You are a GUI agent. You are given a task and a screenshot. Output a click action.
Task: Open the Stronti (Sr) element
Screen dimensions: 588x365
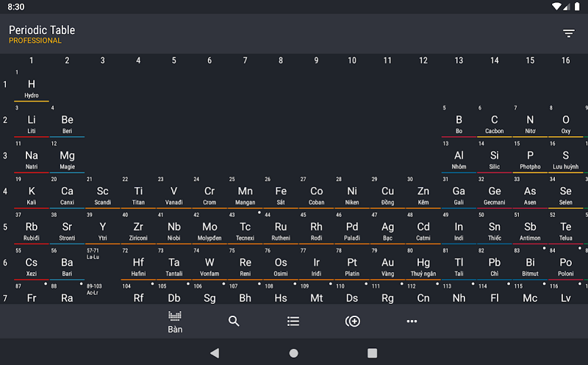67,228
